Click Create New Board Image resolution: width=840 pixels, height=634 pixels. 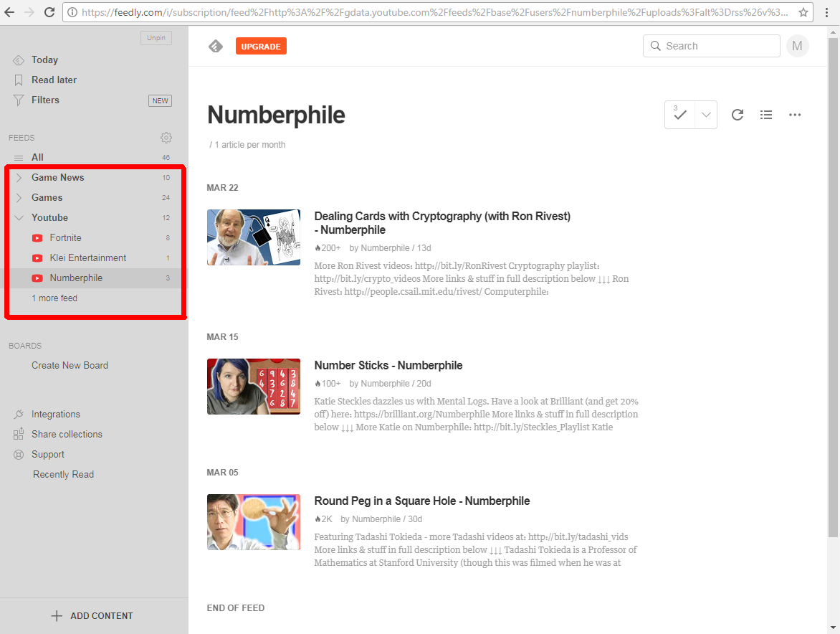(70, 366)
